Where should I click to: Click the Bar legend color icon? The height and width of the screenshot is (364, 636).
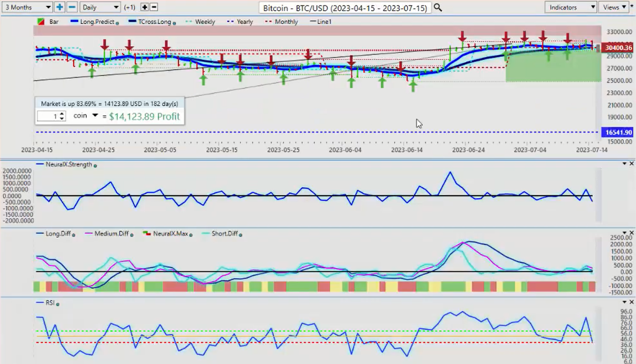point(41,22)
